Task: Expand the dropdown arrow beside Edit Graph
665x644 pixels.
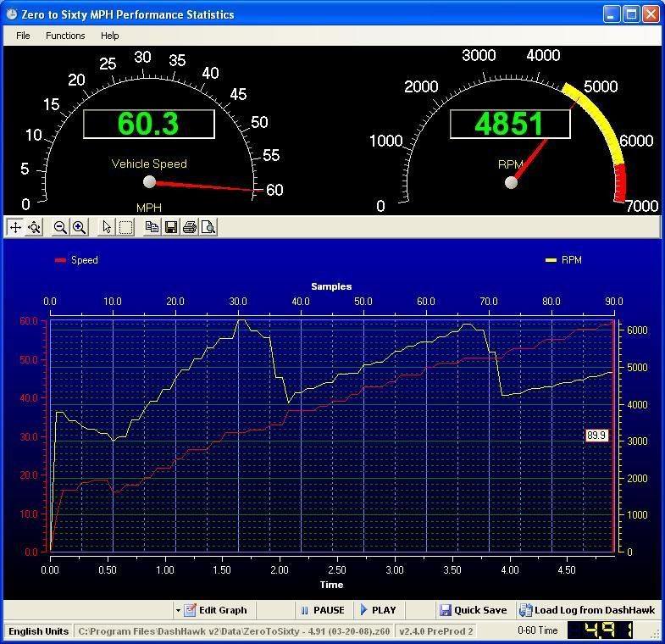Action: [178, 610]
